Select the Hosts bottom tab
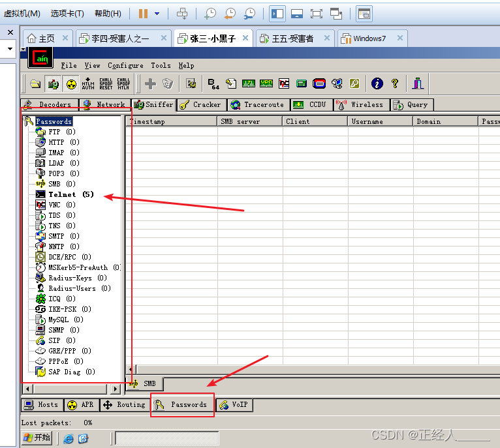The width and height of the screenshot is (500, 448). 42,405
